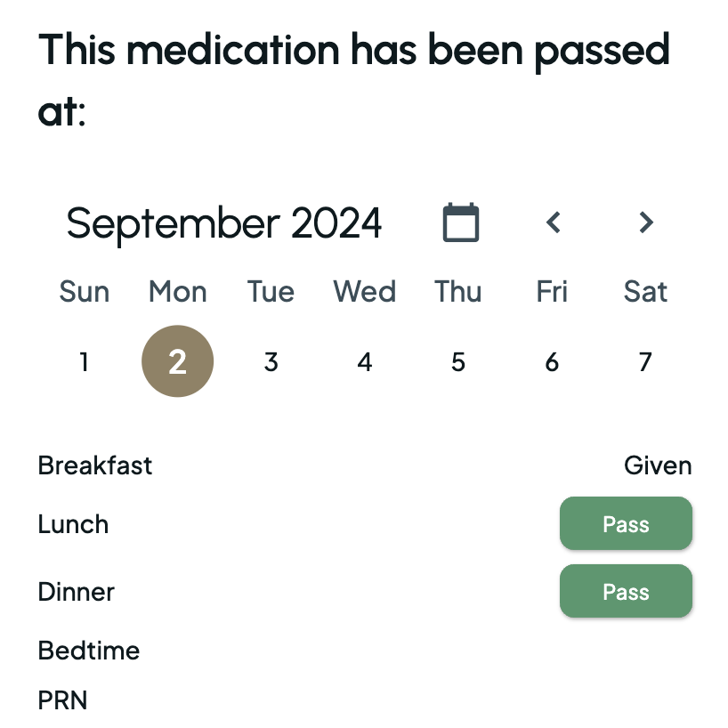The width and height of the screenshot is (728, 728).
Task: Click the September 2024 month label
Action: 224,223
